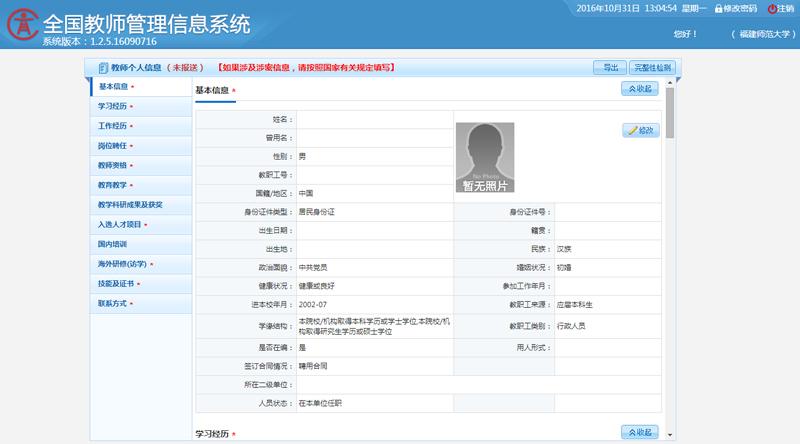Click the document icon beside 教师个人信息
The width and height of the screenshot is (800, 444).
[103, 67]
